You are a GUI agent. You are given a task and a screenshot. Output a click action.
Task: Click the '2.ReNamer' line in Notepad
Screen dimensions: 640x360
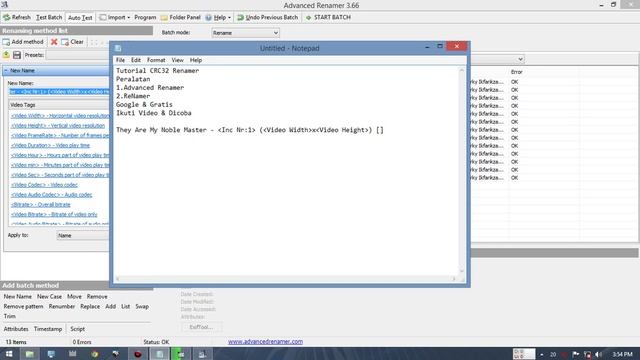(x=133, y=96)
